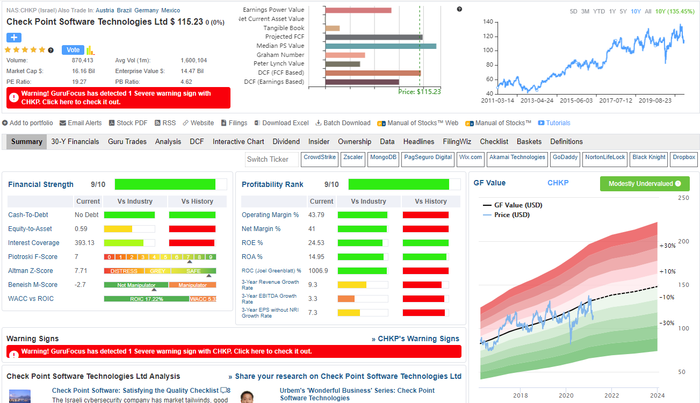Select the 5D chart range
700x403 pixels.
pos(573,12)
